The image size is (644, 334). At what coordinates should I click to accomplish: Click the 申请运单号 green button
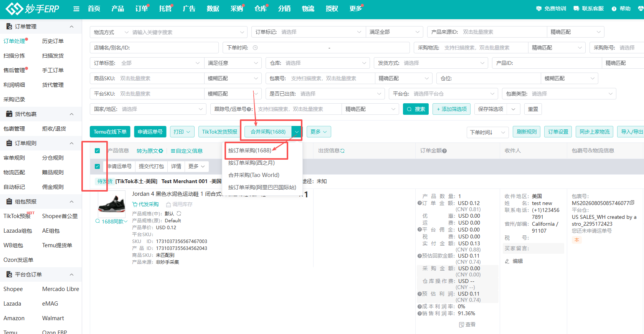[150, 132]
